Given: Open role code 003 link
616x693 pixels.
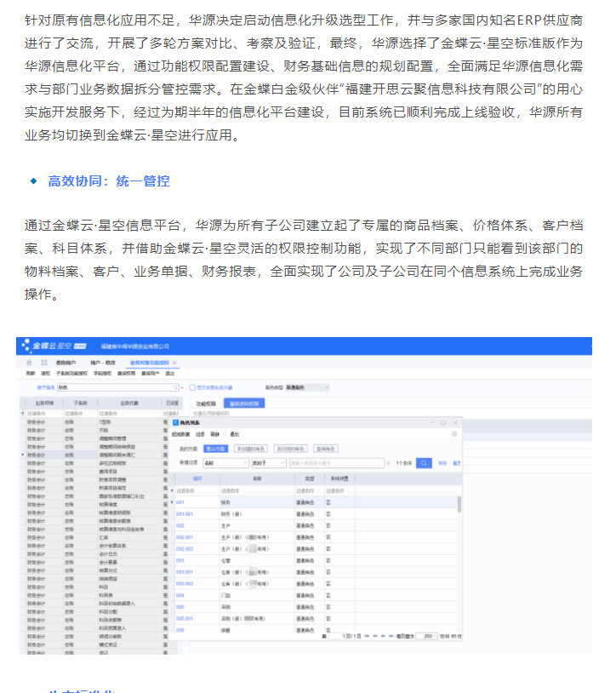Looking at the screenshot, I should (180, 560).
